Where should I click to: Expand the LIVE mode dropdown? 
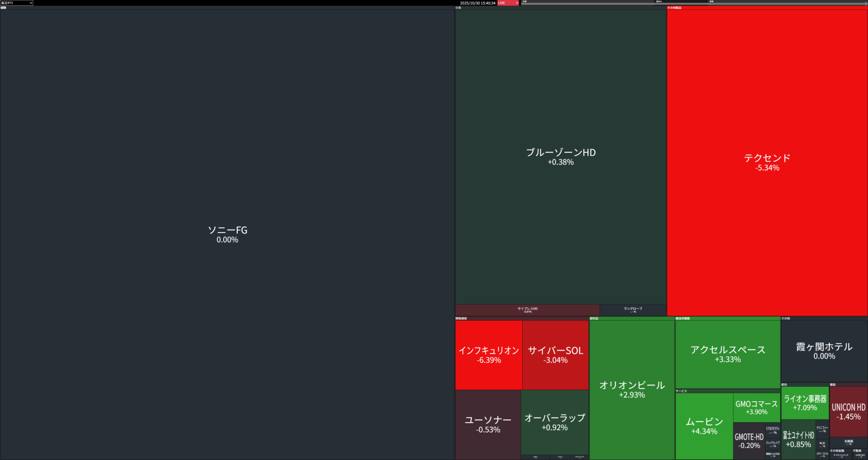508,3
